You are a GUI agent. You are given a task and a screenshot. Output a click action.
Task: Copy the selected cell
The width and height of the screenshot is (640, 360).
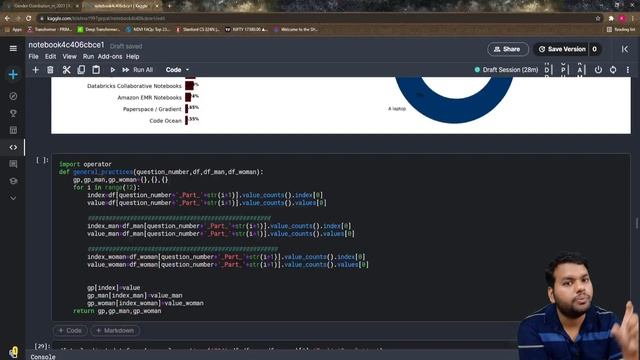tap(81, 70)
